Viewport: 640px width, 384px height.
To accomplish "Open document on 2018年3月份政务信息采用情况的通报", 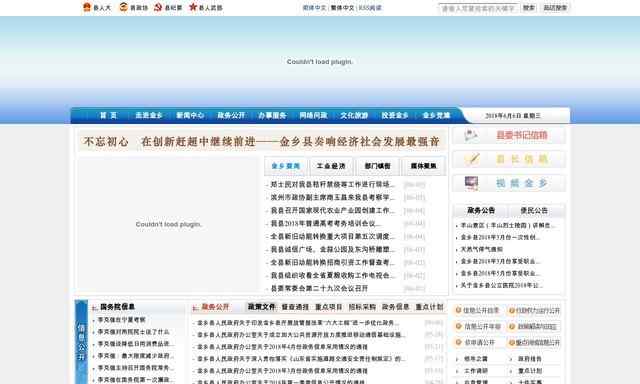I will [282, 371].
